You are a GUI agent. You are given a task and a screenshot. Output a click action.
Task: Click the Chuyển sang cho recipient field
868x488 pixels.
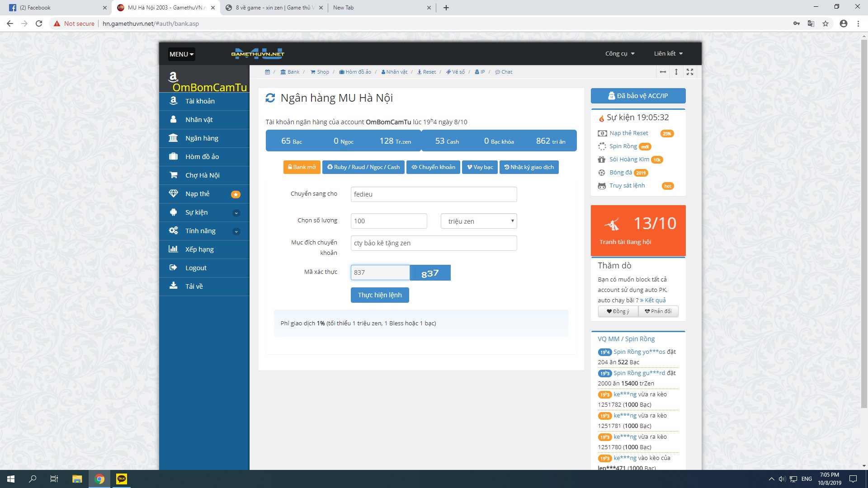coord(433,194)
